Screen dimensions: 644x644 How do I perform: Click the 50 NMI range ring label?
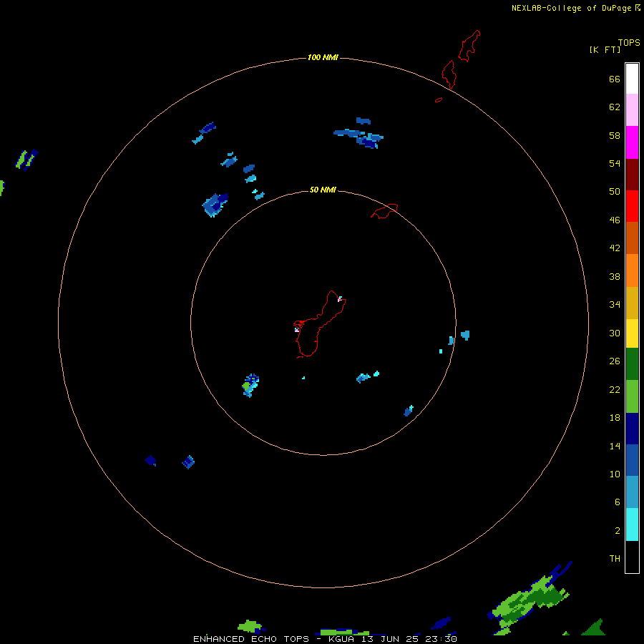click(x=323, y=190)
